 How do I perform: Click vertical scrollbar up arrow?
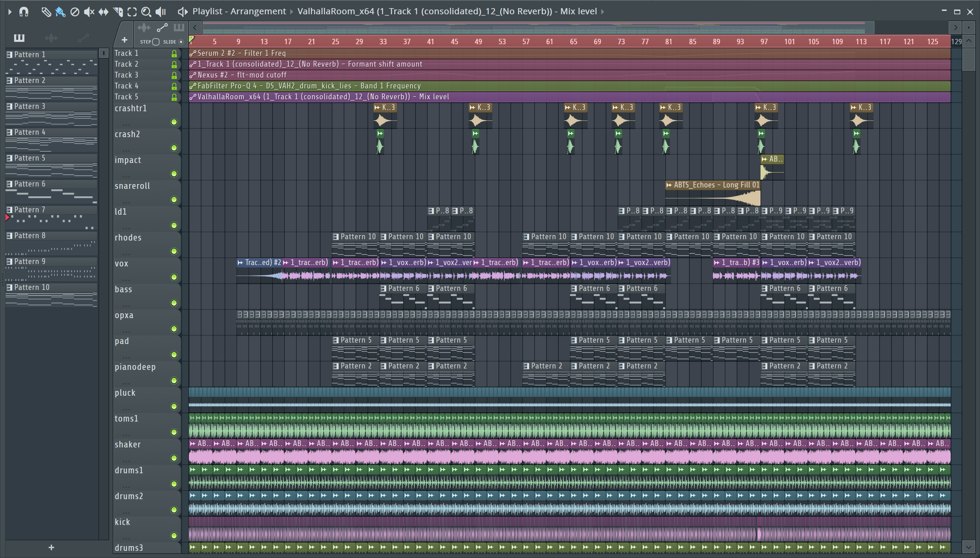[968, 40]
